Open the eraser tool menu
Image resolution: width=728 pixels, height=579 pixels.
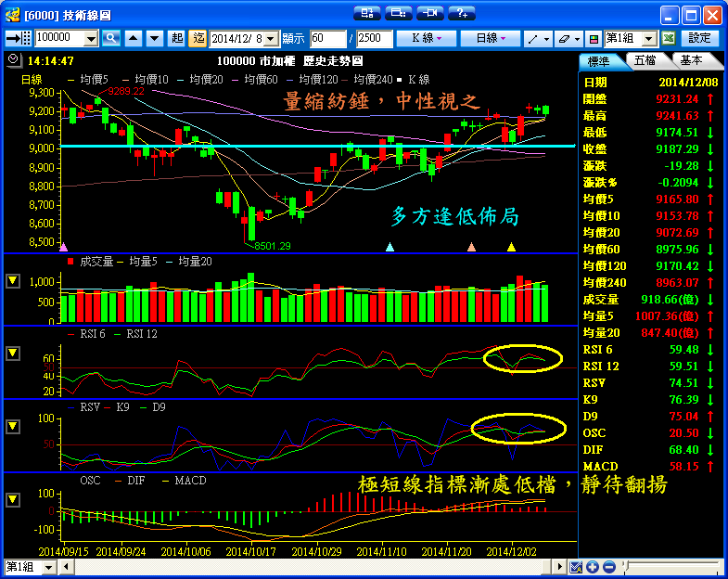tap(567, 38)
